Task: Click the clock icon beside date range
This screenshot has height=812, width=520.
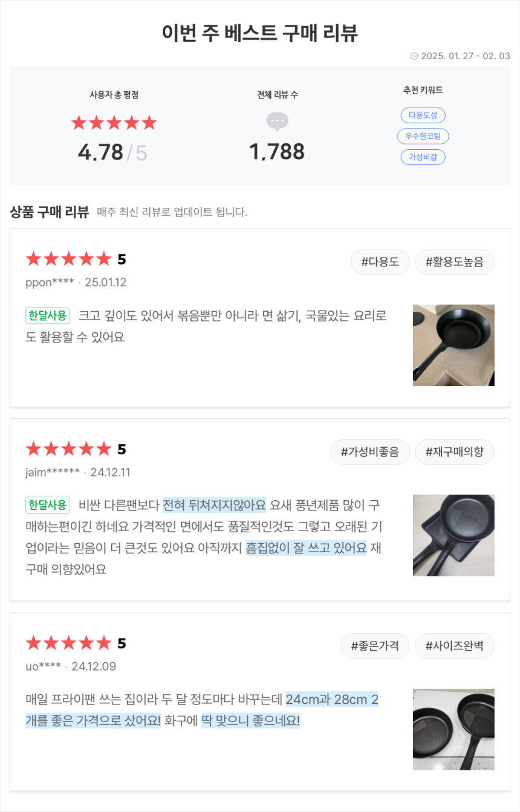Action: [414, 56]
